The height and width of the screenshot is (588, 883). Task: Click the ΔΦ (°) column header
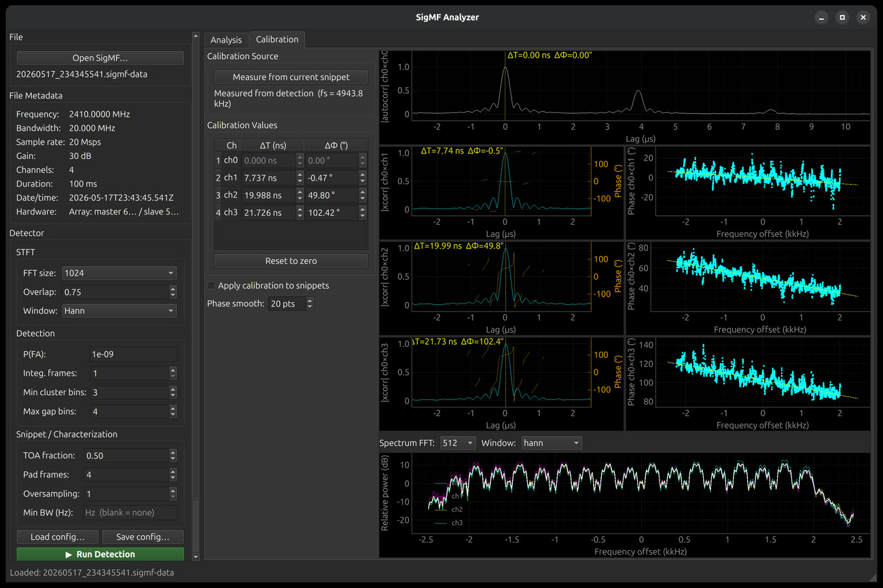click(336, 145)
